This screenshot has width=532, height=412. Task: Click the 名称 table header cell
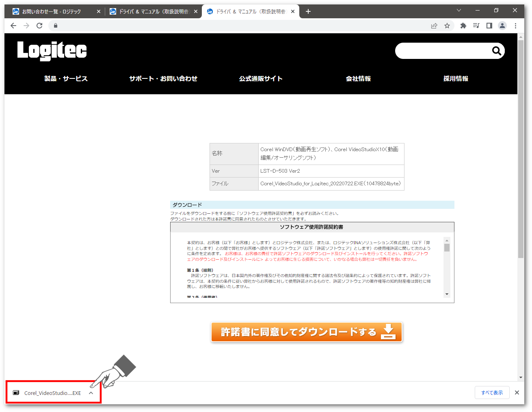[234, 154]
